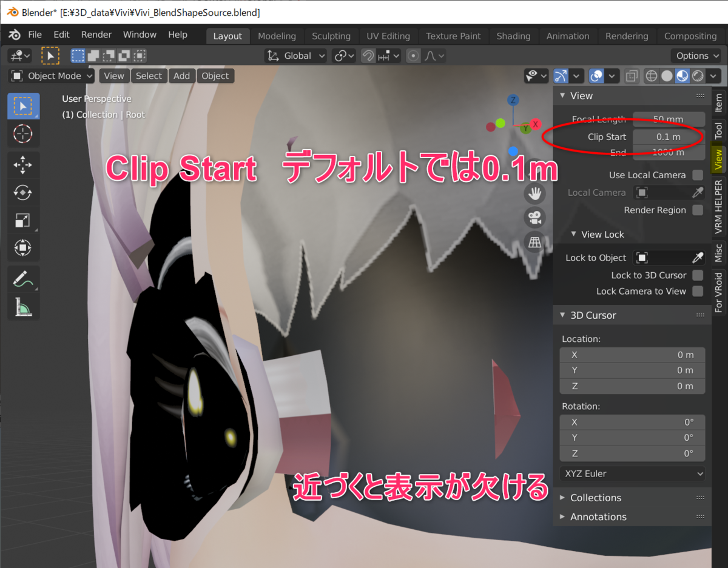Viewport: 728px width, 568px height.
Task: Toggle viewport overlays display
Action: click(597, 76)
